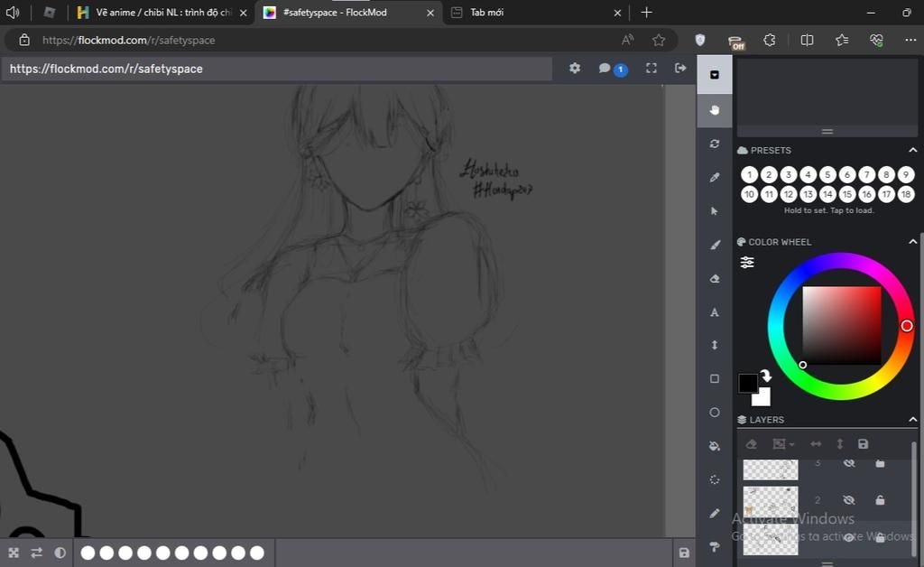Click the room URL field in FlockMod

coord(277,69)
